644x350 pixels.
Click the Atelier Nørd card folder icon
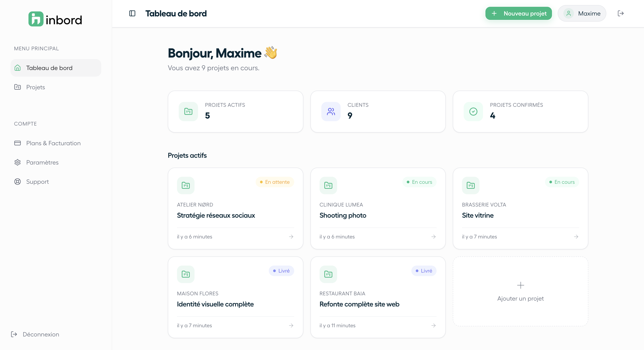(x=186, y=185)
